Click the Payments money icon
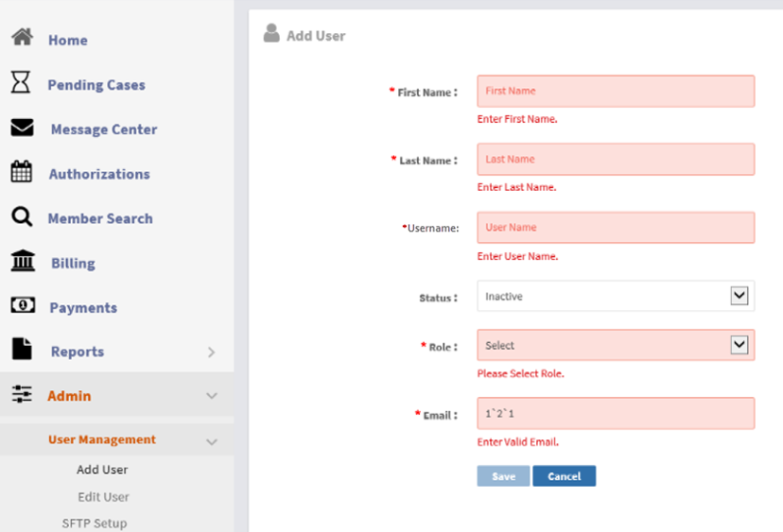The width and height of the screenshot is (783, 532). (x=22, y=306)
